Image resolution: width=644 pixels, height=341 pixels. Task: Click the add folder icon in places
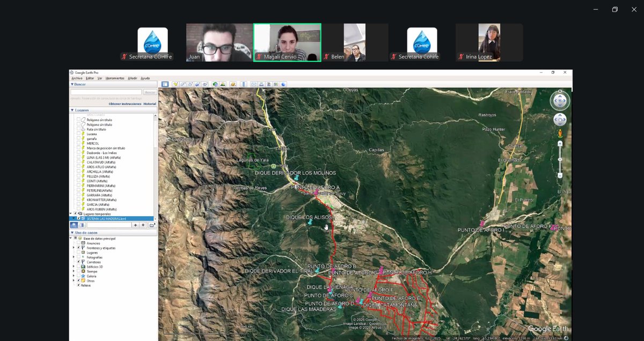point(152,225)
